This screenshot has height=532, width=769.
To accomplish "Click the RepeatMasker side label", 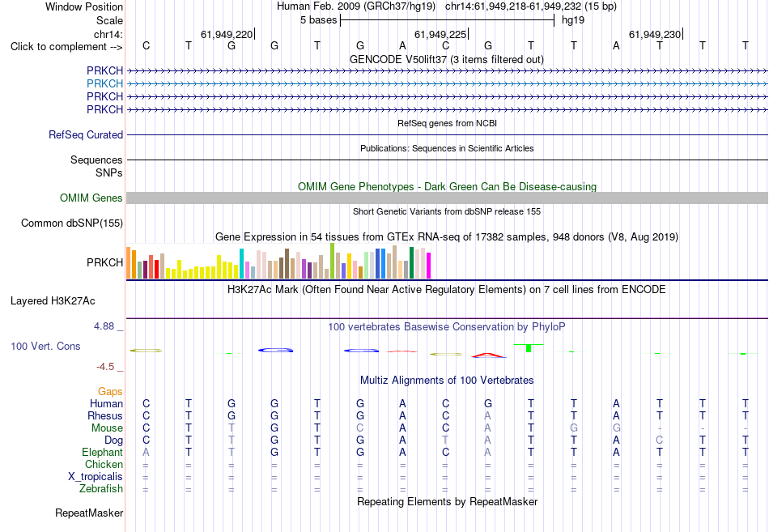I will [x=89, y=513].
